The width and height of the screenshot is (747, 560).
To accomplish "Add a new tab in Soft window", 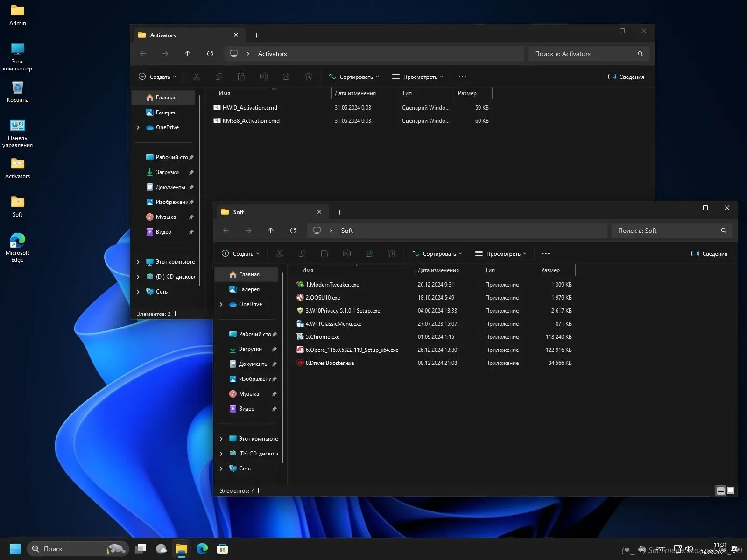I will point(339,212).
